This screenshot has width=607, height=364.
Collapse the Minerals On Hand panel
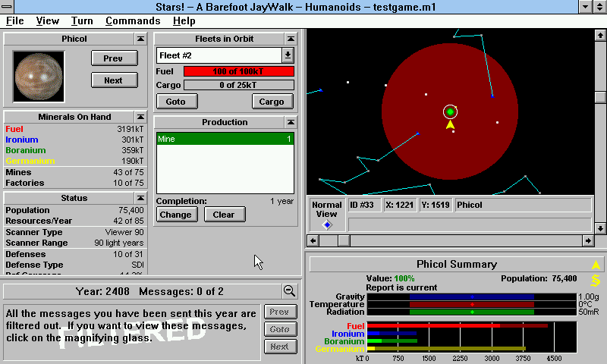pos(140,117)
